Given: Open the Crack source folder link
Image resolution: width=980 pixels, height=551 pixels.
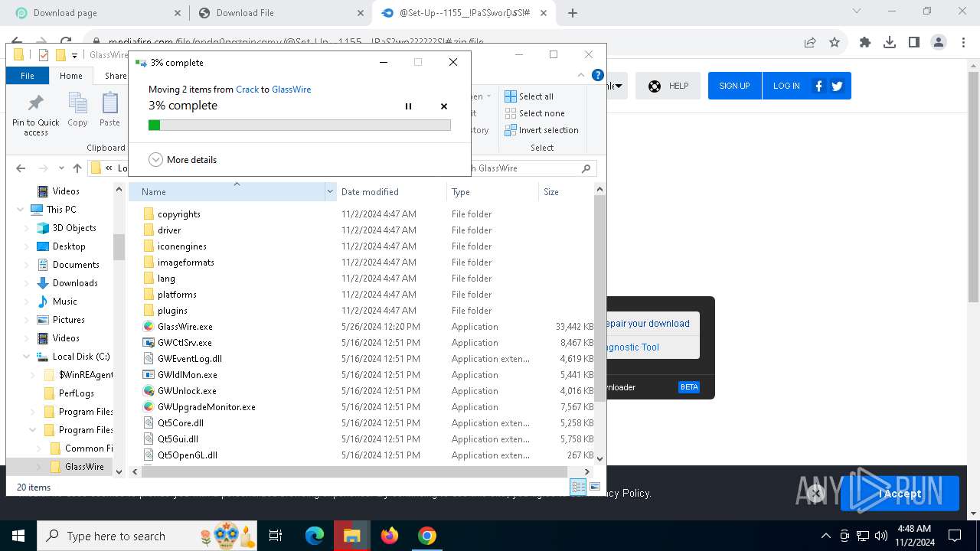Looking at the screenshot, I should tap(247, 90).
